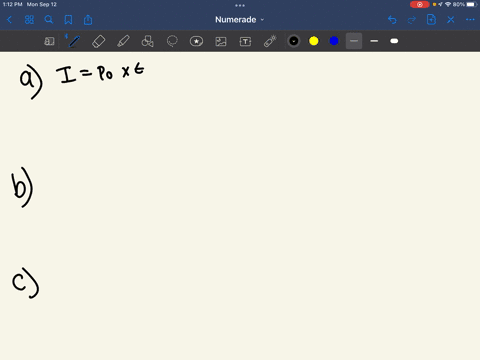The height and width of the screenshot is (360, 480).
Task: Tap the battery status icon
Action: (x=471, y=4)
